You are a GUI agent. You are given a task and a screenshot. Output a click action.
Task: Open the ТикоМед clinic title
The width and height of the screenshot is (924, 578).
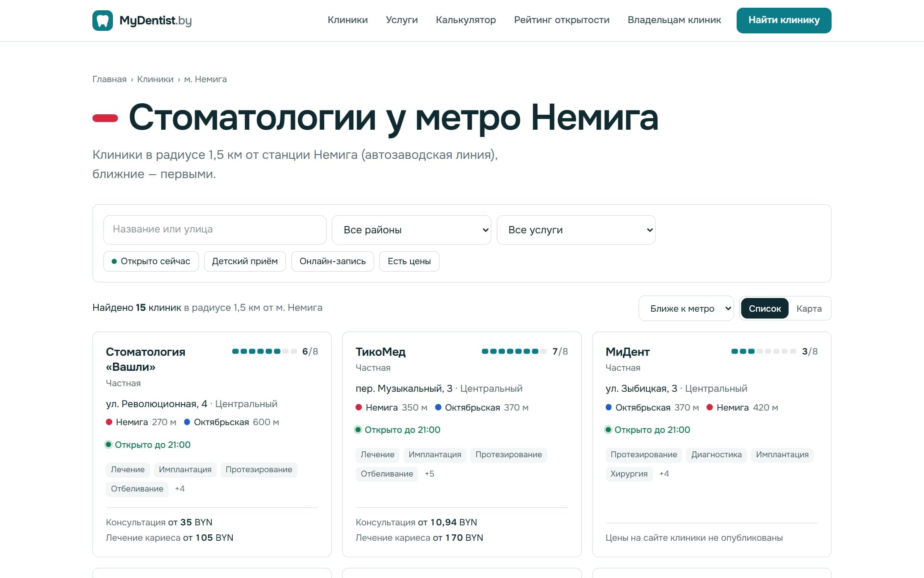380,352
